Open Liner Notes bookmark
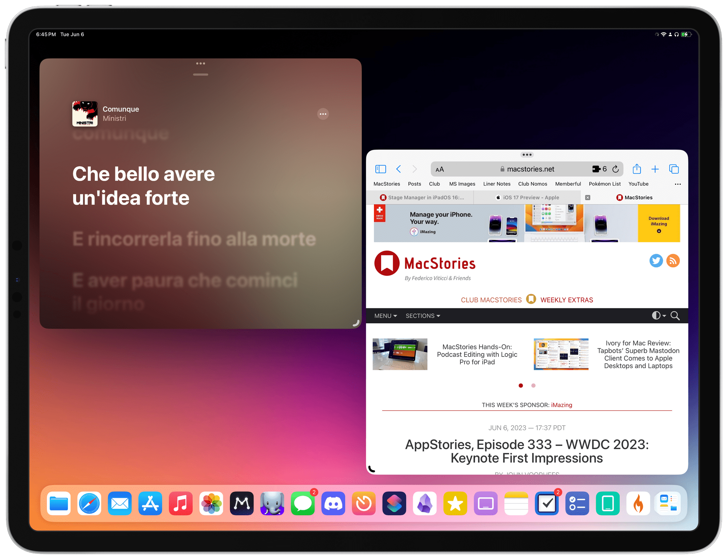This screenshot has height=560, width=728. click(497, 184)
